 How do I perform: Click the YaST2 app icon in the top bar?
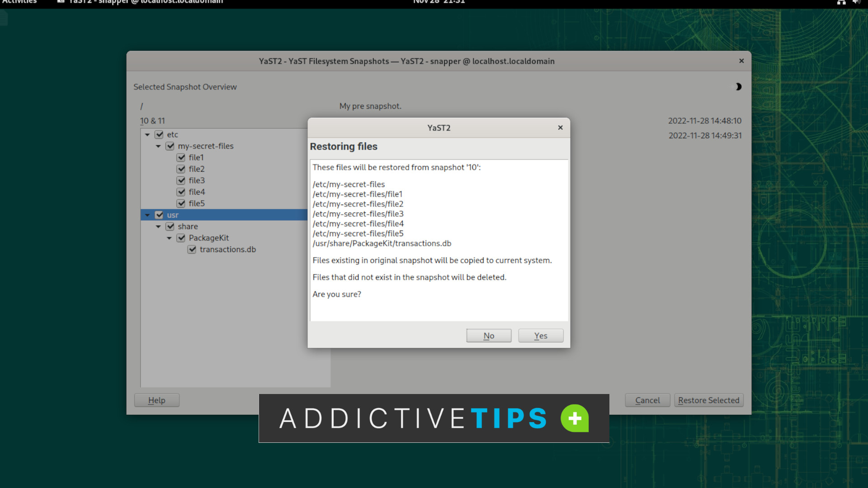click(61, 2)
